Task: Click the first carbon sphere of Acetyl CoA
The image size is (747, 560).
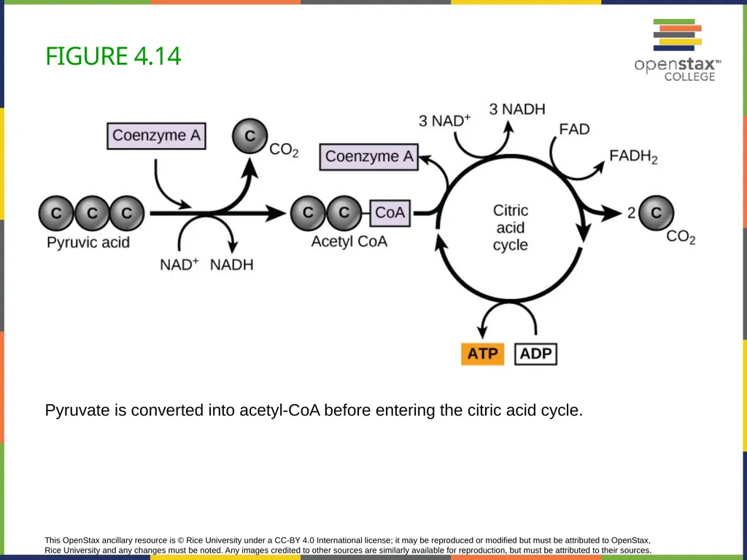Action: [x=309, y=213]
